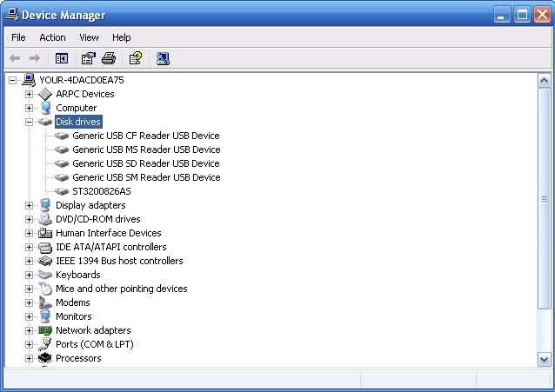This screenshot has width=555, height=392.
Task: Click the Print toolbar icon
Action: click(109, 58)
